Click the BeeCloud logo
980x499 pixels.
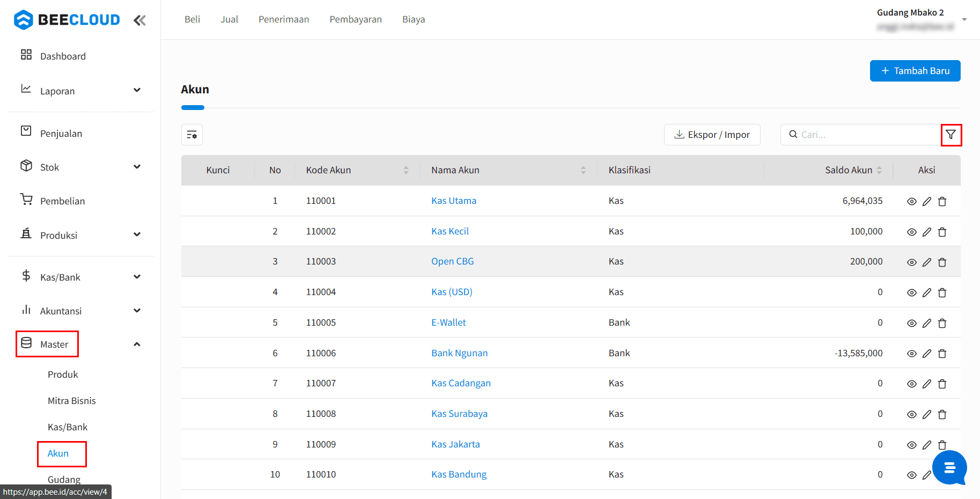(x=67, y=20)
